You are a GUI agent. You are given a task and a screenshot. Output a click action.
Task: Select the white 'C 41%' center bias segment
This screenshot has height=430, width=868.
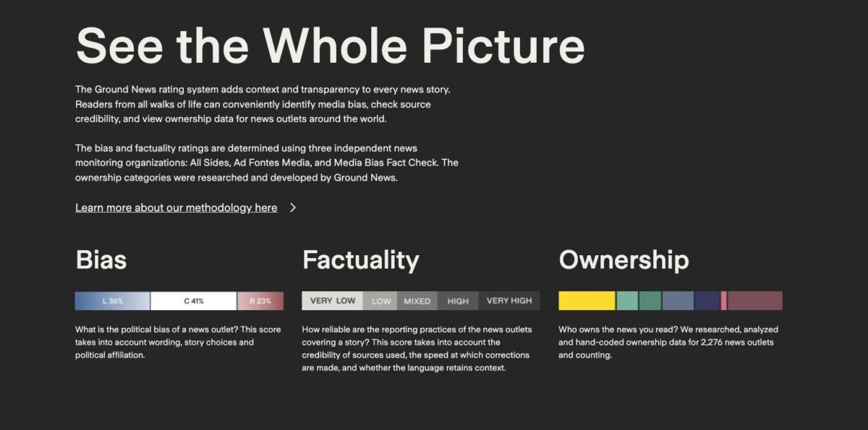193,301
